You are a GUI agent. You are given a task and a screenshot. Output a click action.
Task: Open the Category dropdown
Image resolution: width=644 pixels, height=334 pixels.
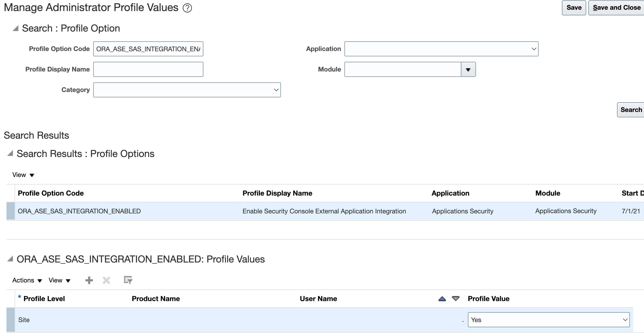276,90
